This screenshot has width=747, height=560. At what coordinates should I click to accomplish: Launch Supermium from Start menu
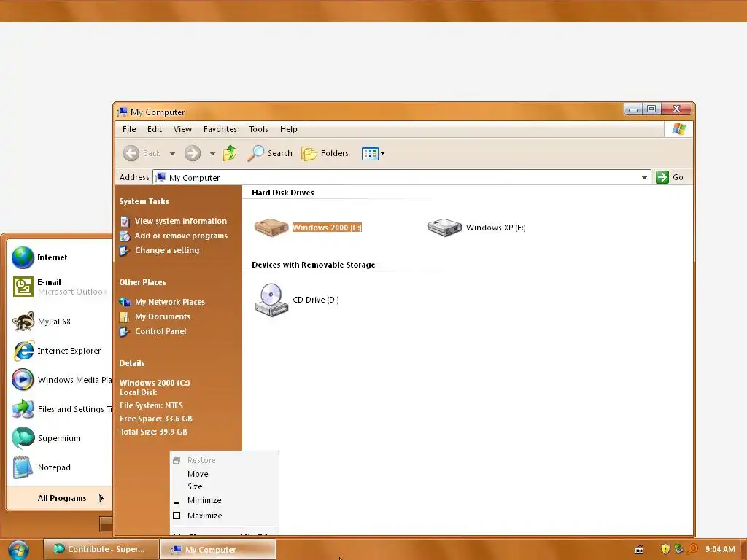click(x=60, y=438)
